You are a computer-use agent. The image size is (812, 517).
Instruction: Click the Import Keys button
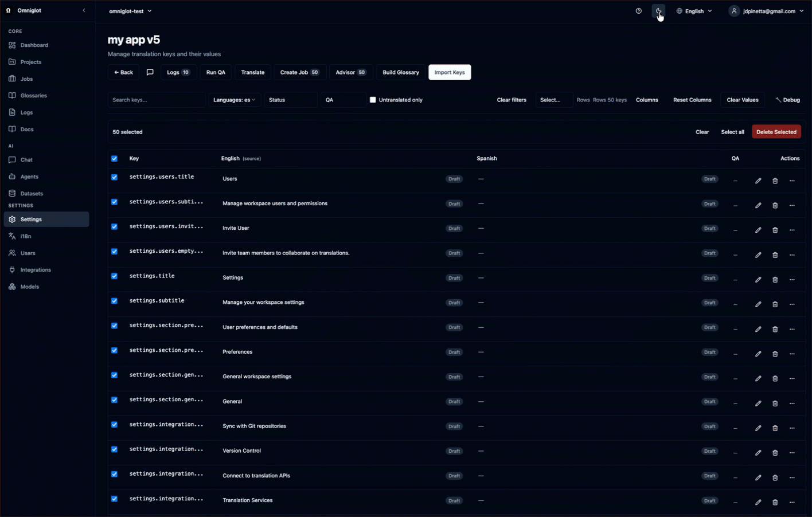[450, 72]
